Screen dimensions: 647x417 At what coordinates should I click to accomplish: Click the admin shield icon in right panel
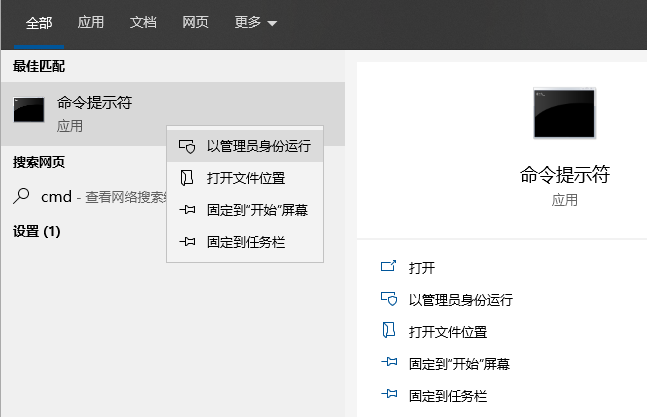(x=389, y=300)
